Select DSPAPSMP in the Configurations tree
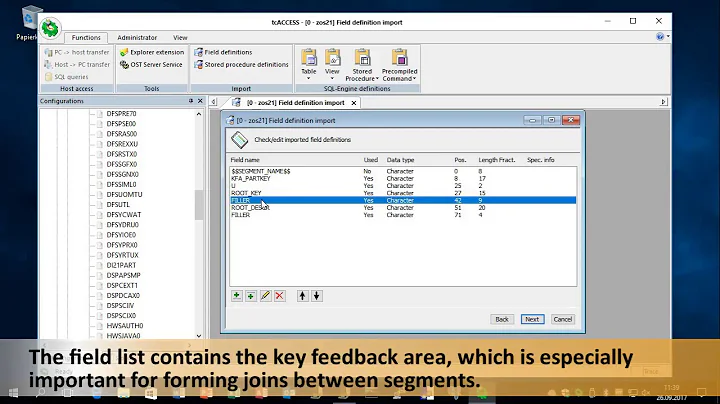Screen dimensions: 720x404 pyautogui.click(x=124, y=275)
